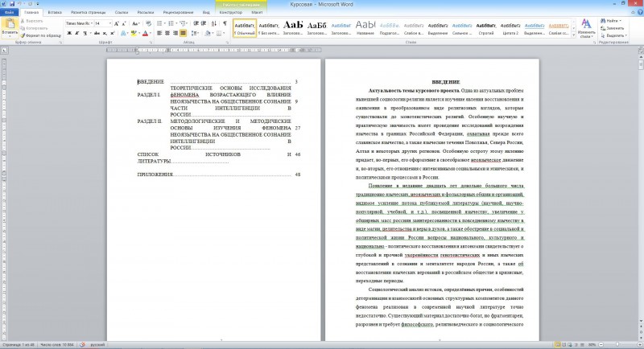This screenshot has height=349, width=644.
Task: Toggle show paragraph marks (¶)
Action: [x=225, y=24]
